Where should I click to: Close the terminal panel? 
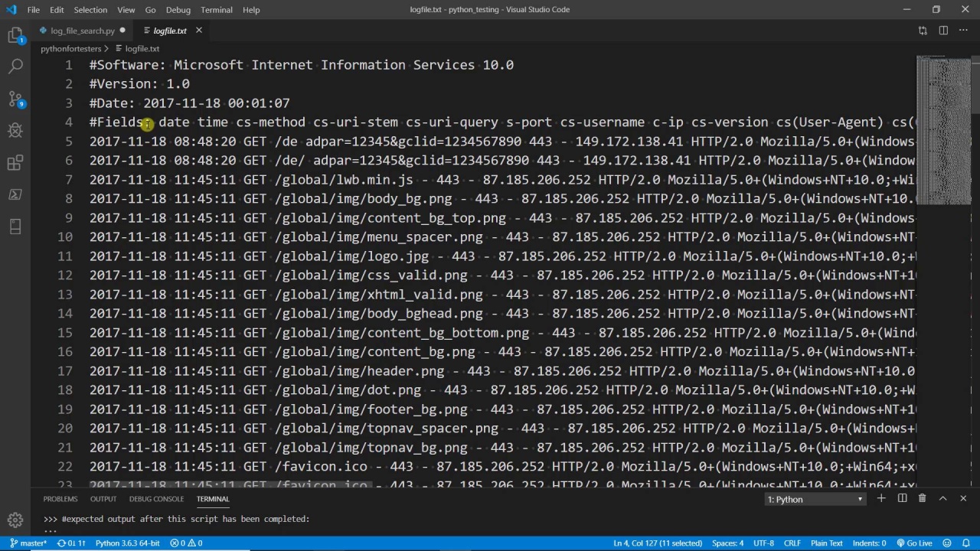(x=963, y=499)
